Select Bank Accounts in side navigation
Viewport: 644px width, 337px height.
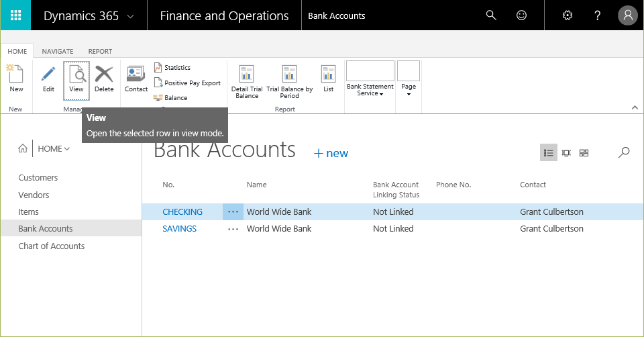click(x=45, y=228)
